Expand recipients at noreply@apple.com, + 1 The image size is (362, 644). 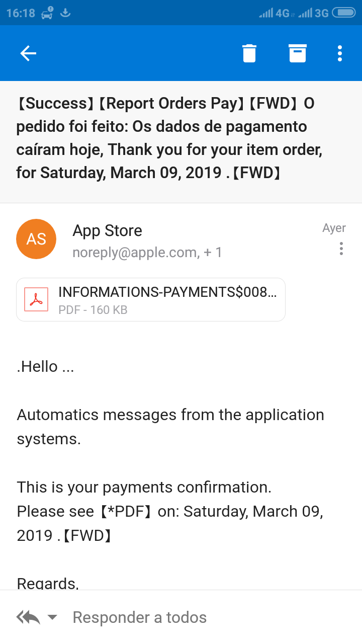pyautogui.click(x=147, y=252)
